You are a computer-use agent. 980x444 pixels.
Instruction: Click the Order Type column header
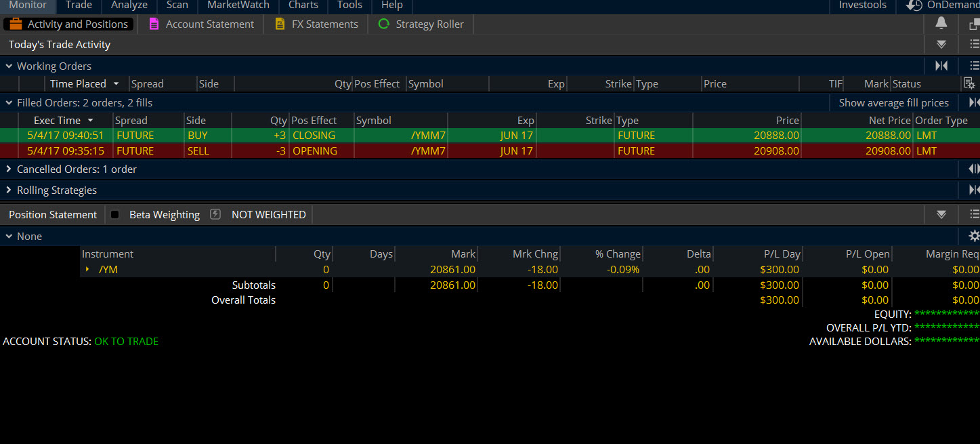pos(941,120)
